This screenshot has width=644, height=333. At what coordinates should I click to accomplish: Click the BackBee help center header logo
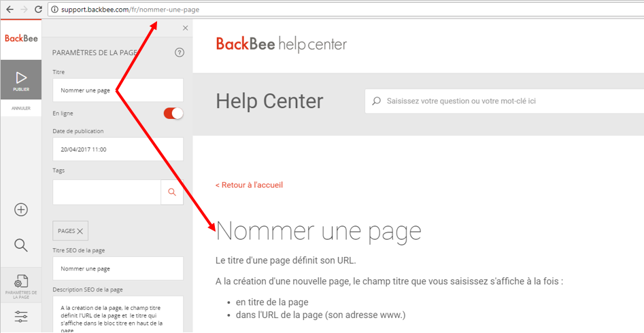click(282, 44)
